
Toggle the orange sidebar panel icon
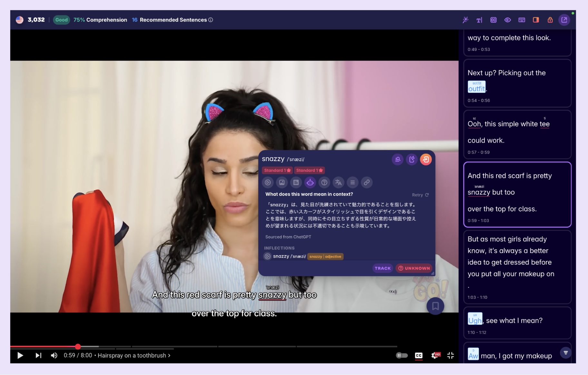[536, 20]
